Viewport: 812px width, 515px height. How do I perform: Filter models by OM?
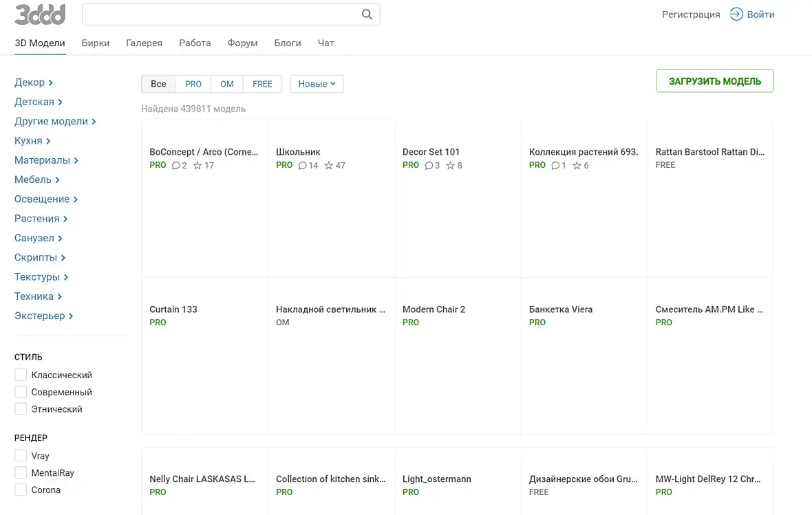click(227, 84)
